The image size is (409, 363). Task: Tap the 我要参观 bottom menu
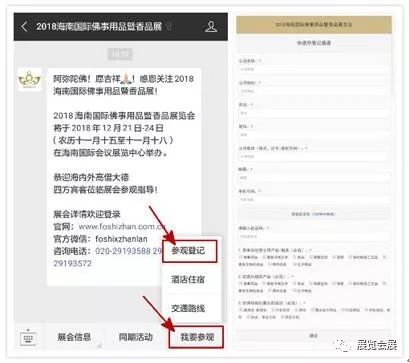point(197,337)
